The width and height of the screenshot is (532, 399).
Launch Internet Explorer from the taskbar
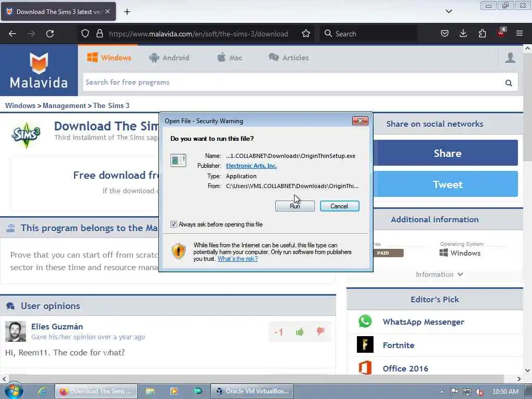(x=42, y=391)
